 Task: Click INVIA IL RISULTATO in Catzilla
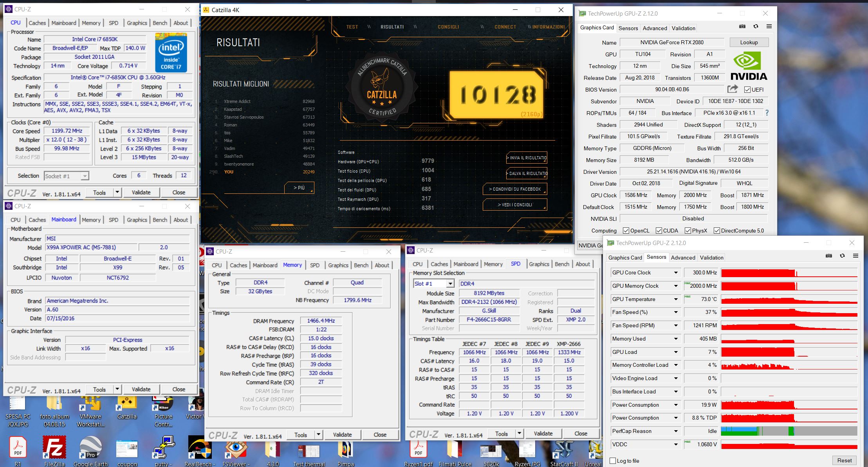527,158
